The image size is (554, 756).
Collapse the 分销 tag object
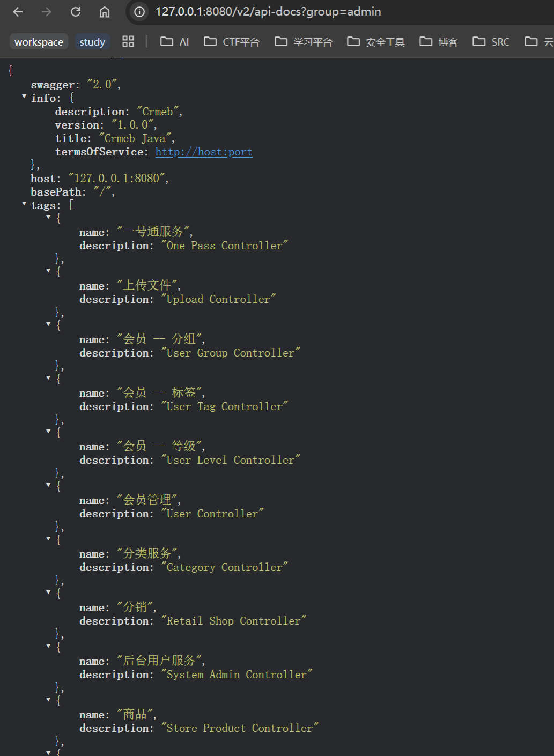(x=48, y=592)
